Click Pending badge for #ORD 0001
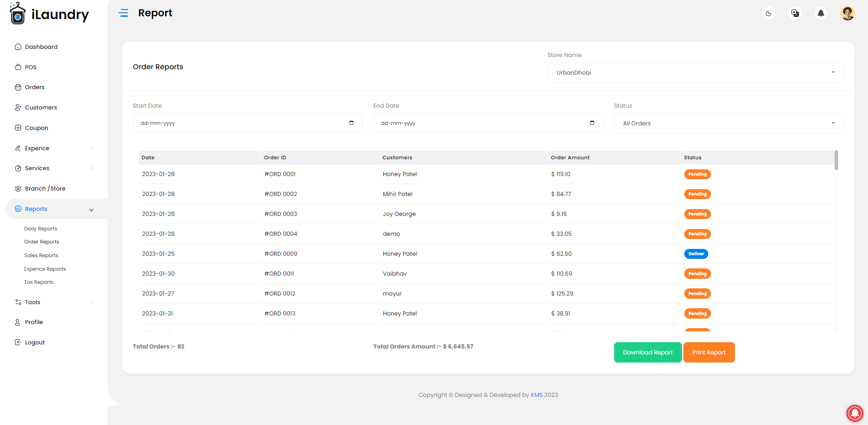 pyautogui.click(x=697, y=174)
